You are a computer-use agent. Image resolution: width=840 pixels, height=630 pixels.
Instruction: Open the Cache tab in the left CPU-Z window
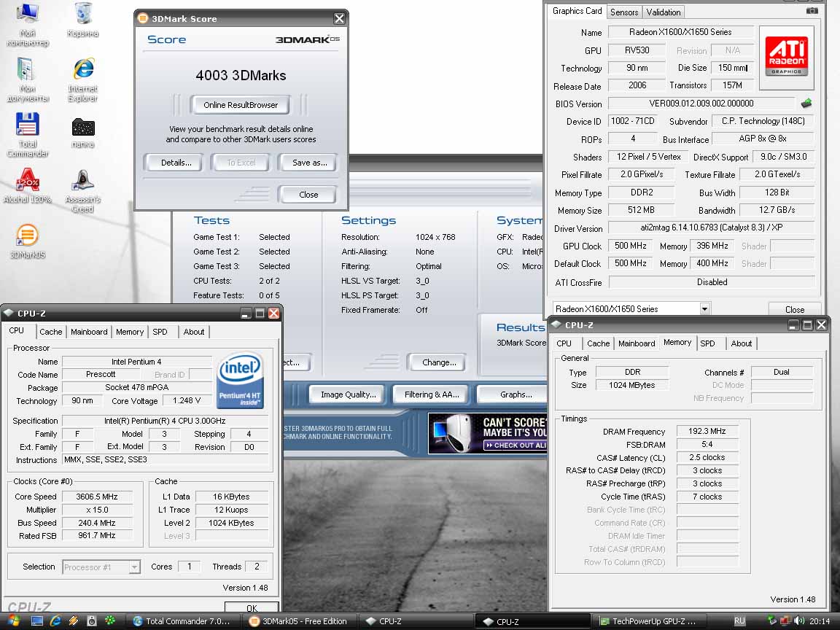[x=51, y=332]
